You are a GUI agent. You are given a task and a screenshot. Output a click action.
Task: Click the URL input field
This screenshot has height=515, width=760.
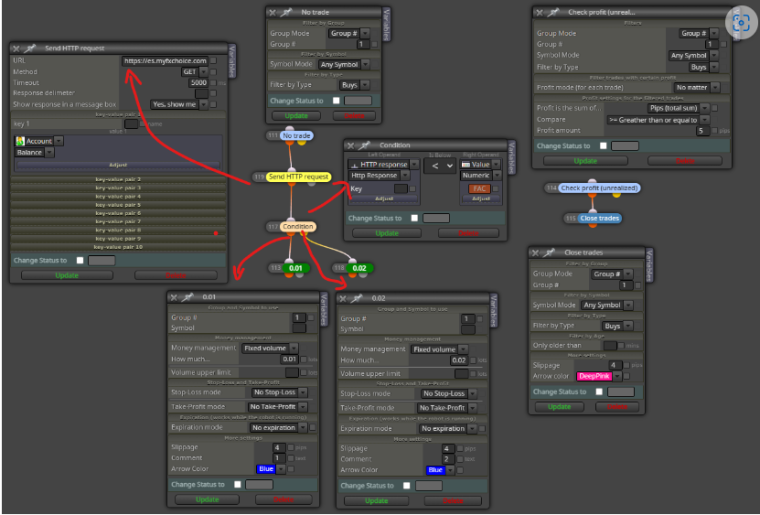(165, 61)
